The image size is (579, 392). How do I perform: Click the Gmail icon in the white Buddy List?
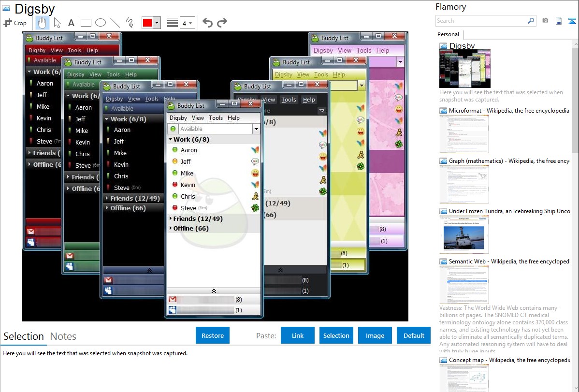click(x=173, y=300)
